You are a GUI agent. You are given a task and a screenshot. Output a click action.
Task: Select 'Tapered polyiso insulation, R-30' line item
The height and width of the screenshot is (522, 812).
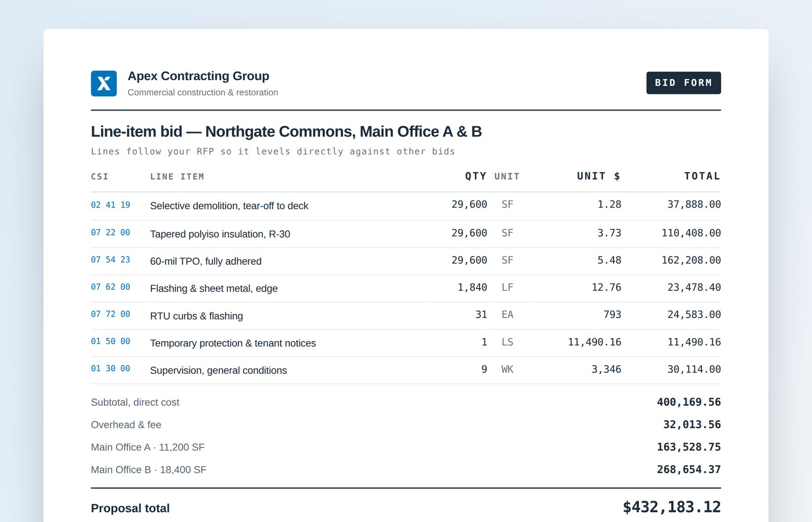pos(220,234)
